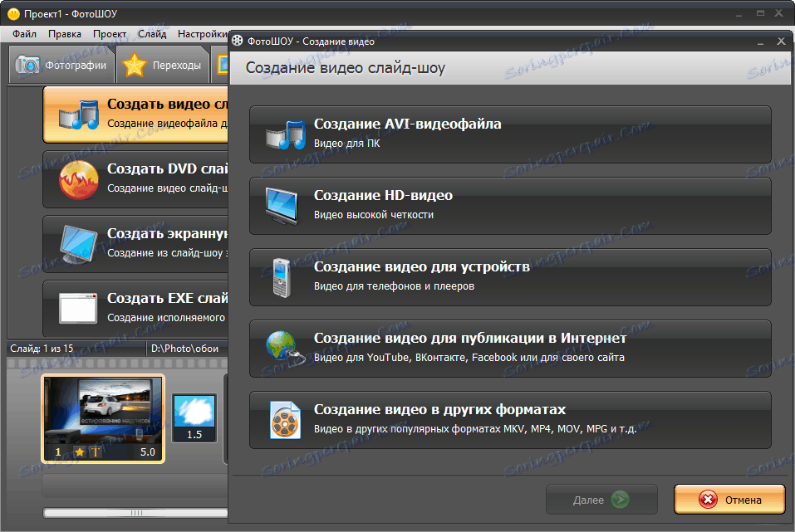The image size is (795, 532).
Task: Click the burning DVD disc icon
Action: (79, 180)
